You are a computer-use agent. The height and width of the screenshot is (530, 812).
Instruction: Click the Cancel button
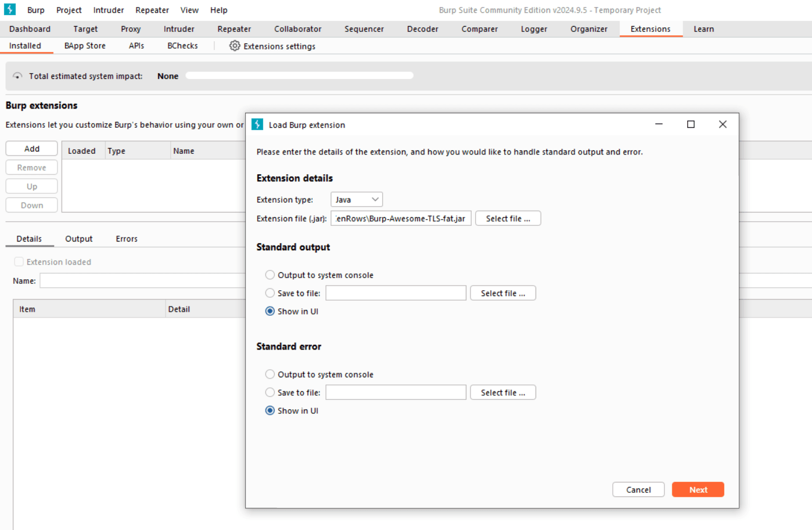pos(638,490)
